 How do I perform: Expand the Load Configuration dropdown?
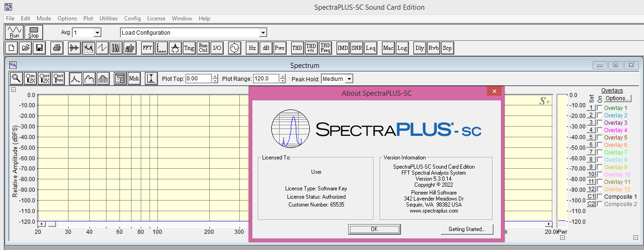click(x=263, y=32)
